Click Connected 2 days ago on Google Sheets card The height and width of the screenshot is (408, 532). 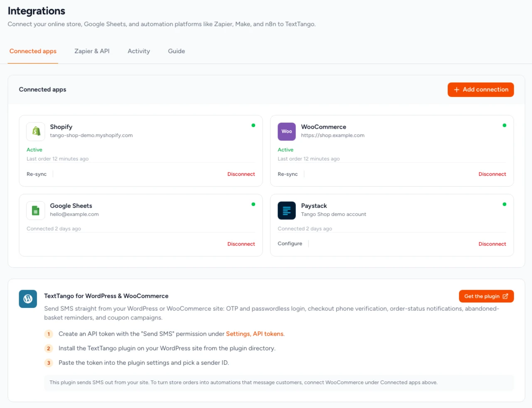point(54,229)
